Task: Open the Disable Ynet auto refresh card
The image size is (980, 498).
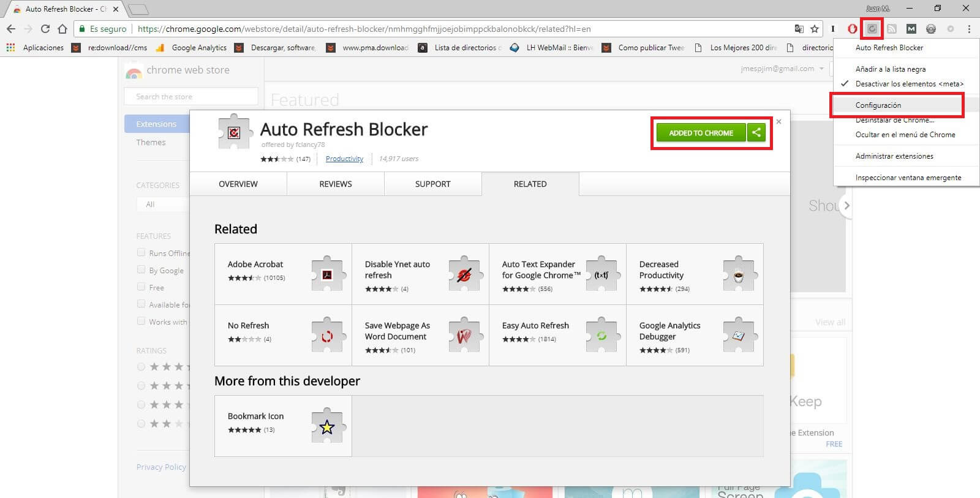Action: click(x=420, y=274)
